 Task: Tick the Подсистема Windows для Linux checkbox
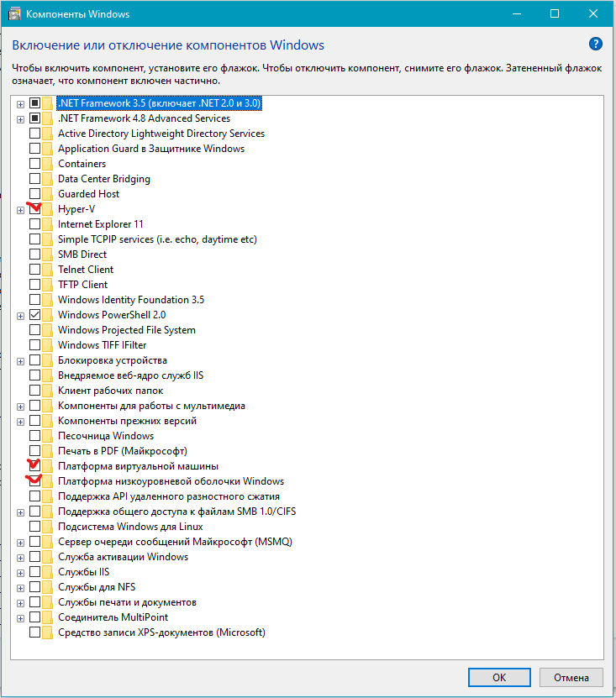[x=34, y=527]
